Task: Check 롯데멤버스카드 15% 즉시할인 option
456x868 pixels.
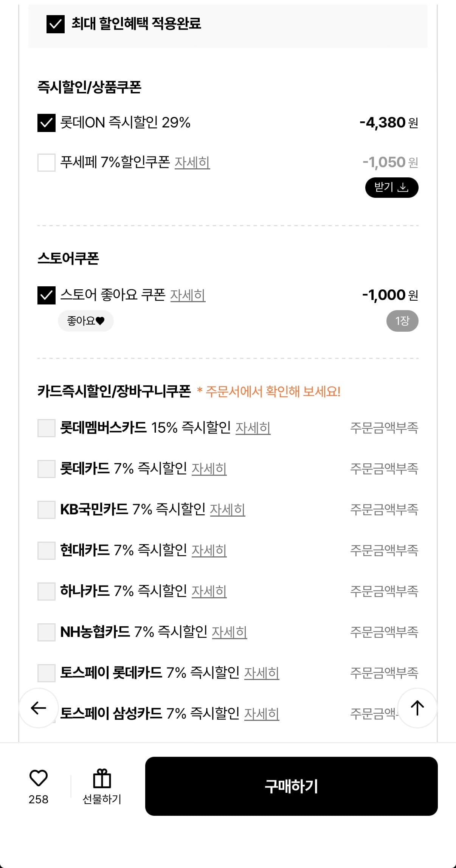Action: coord(46,429)
